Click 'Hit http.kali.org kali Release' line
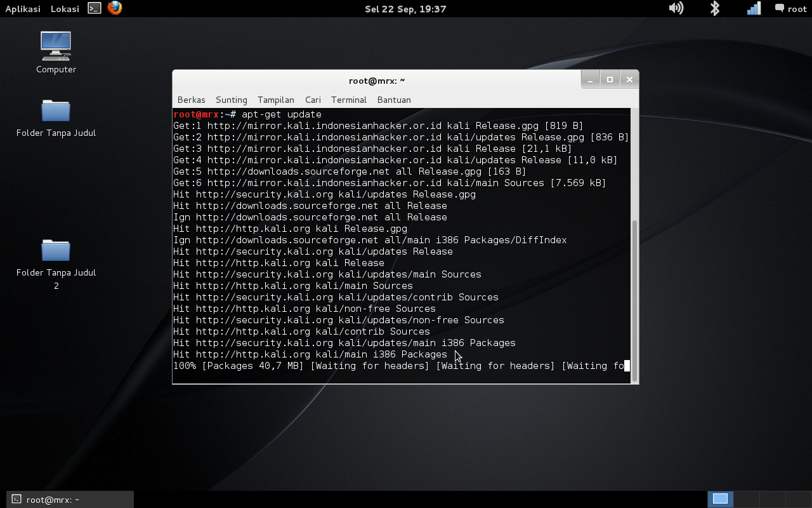The height and width of the screenshot is (508, 812). [x=278, y=263]
